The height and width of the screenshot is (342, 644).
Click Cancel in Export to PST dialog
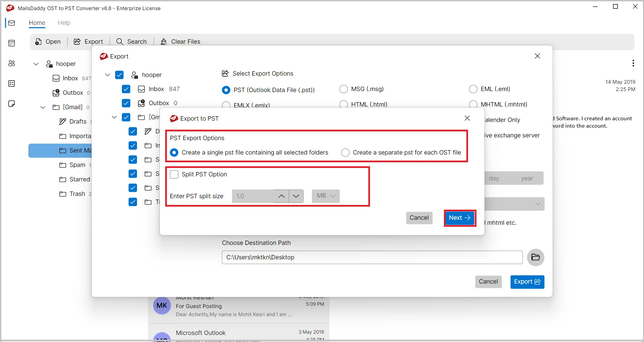pos(419,218)
